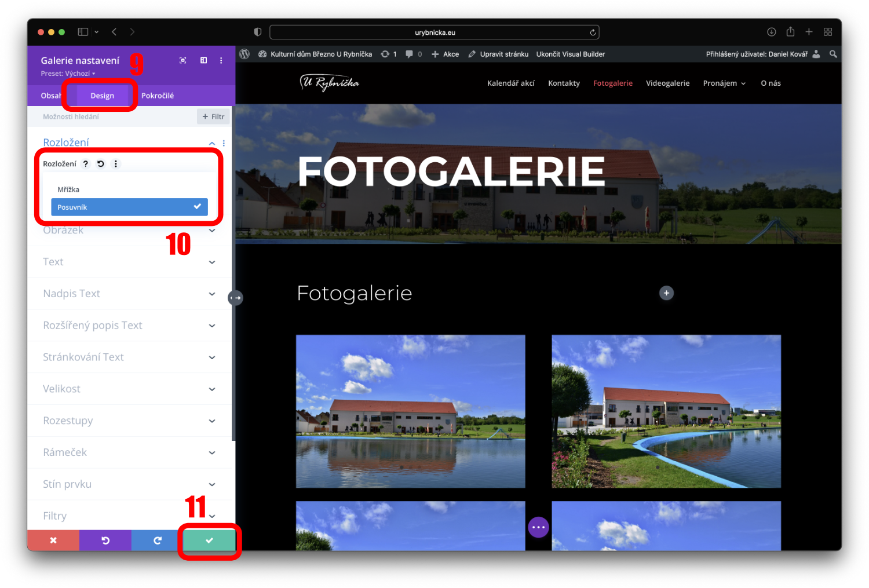Click the blue redo button at bottom
Screen dimensions: 869x588
click(x=157, y=540)
